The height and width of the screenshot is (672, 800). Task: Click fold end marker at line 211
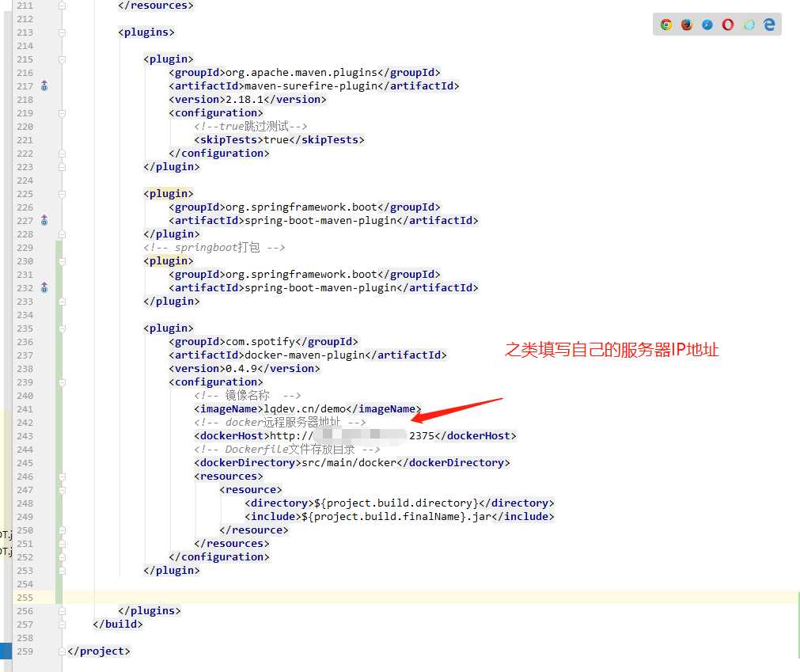pyautogui.click(x=62, y=6)
